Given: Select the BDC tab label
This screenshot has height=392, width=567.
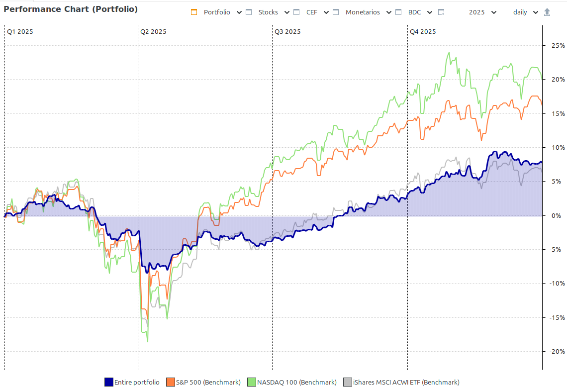Looking at the screenshot, I should (x=414, y=12).
